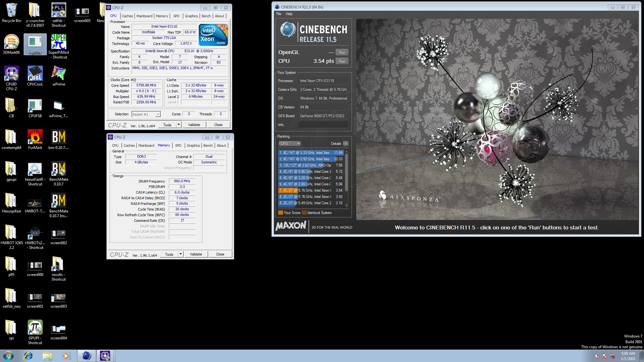Open the CINEBENCH Help menu

pyautogui.click(x=289, y=14)
